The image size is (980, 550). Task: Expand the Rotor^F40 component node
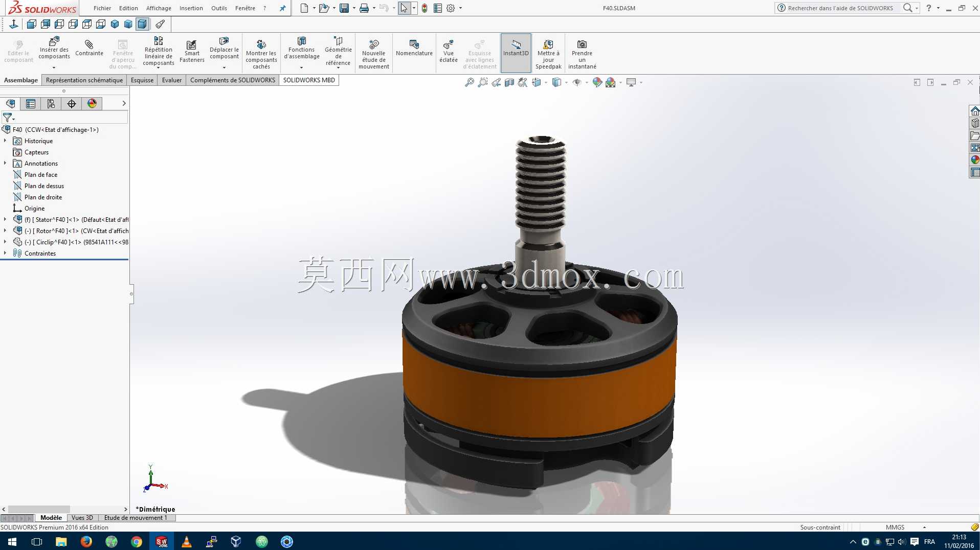coord(5,231)
